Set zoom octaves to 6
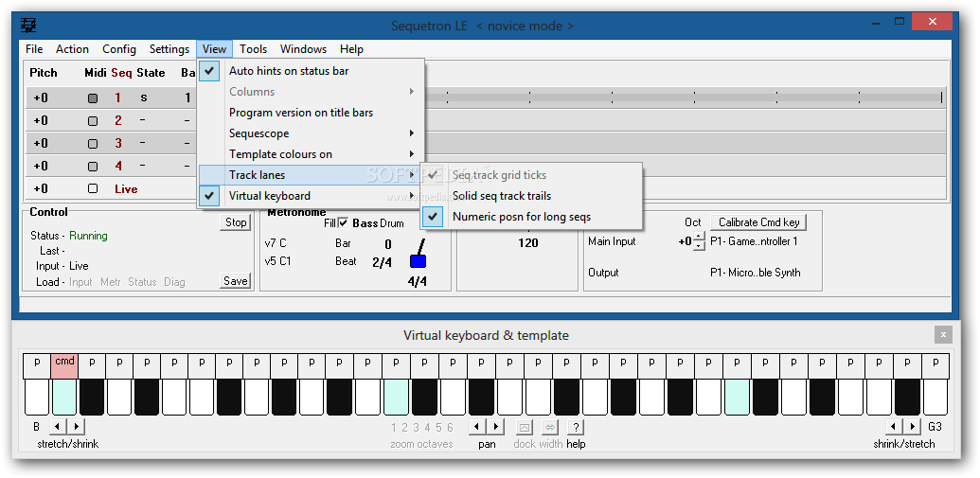The image size is (980, 478). click(450, 428)
